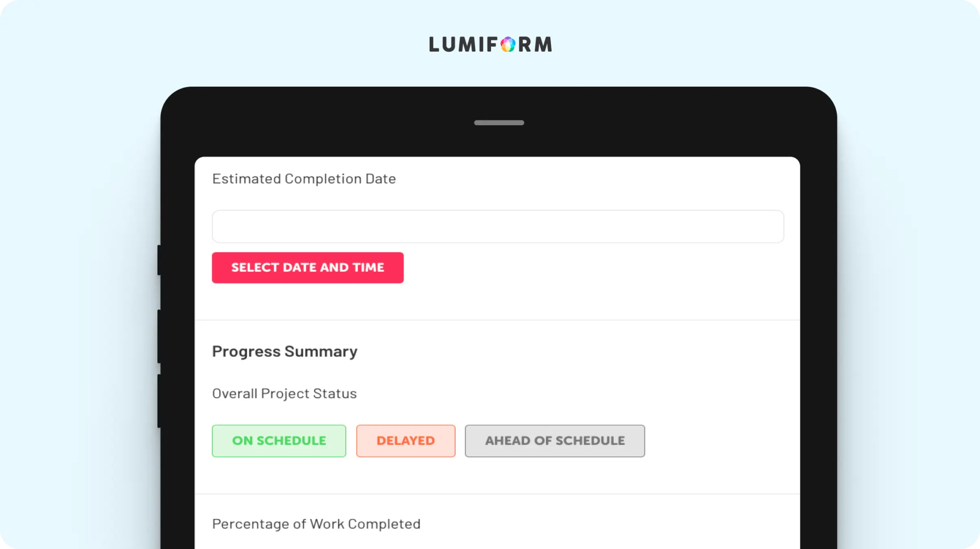Click the Lumiform wordmark letter L
The width and height of the screenshot is (980, 549).
[434, 44]
